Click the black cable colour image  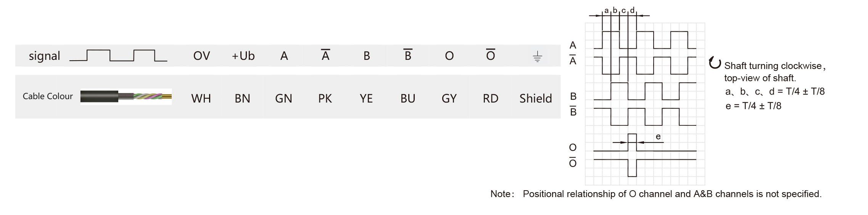[x=126, y=96]
